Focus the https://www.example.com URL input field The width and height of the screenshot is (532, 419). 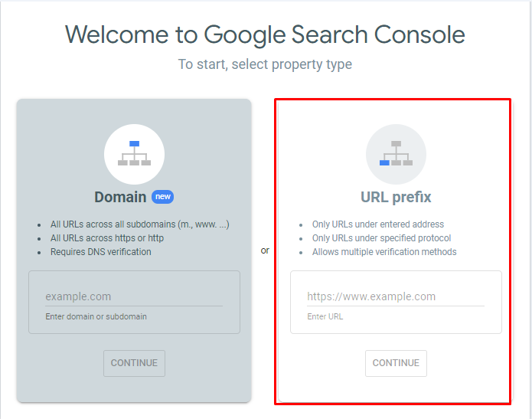396,296
